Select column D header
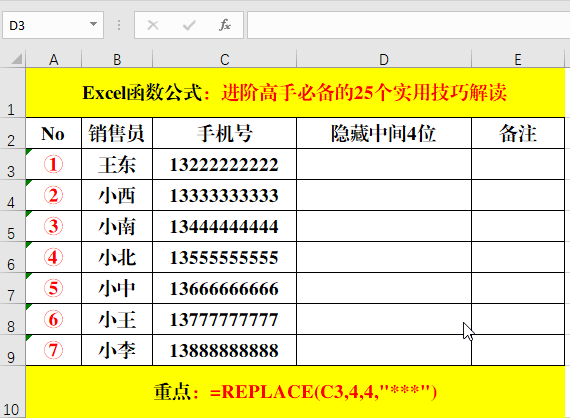 pos(384,59)
